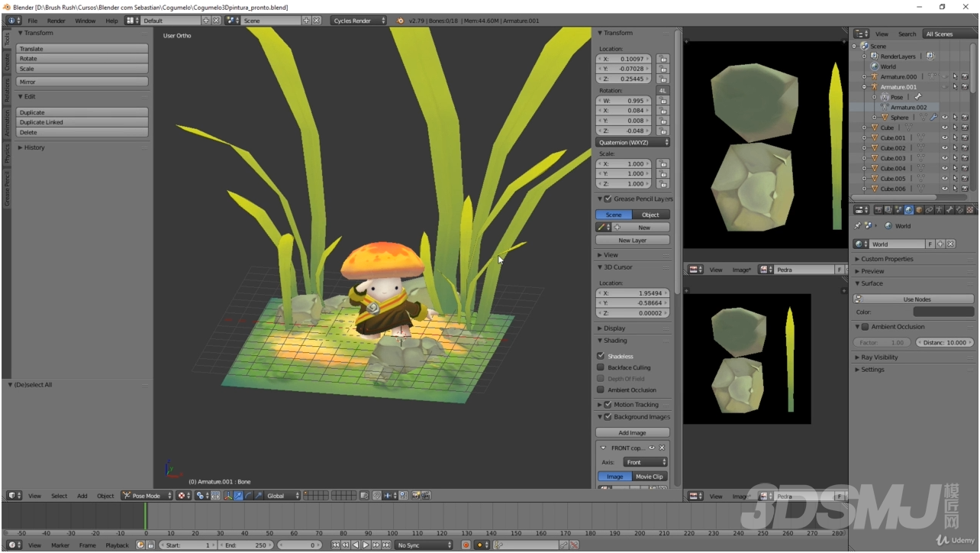The image size is (980, 553).
Task: Toggle the Motion Tracking checkbox
Action: coord(608,404)
